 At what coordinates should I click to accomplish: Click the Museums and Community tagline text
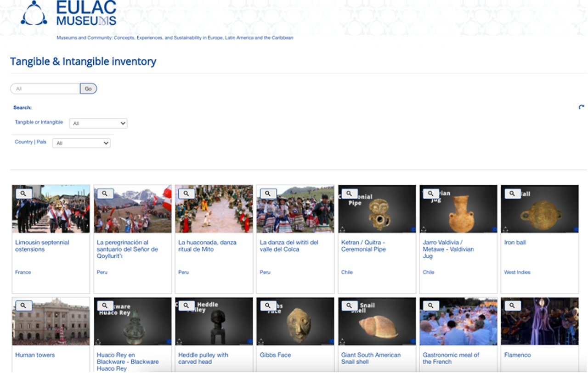pyautogui.click(x=175, y=38)
